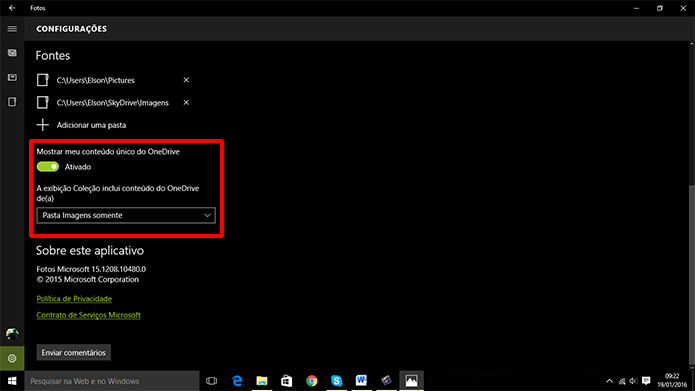Open the Albums view icon in the sidebar
The width and height of the screenshot is (695, 391).
(x=12, y=78)
